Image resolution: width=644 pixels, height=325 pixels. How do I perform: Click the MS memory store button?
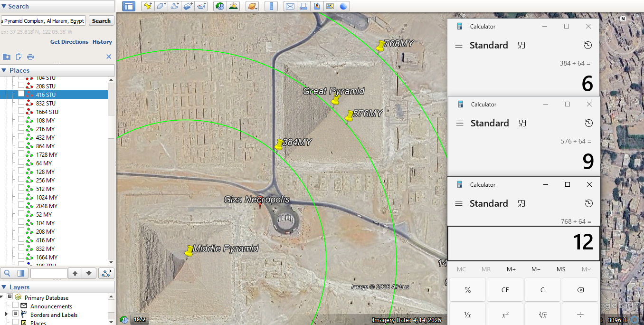(561, 269)
